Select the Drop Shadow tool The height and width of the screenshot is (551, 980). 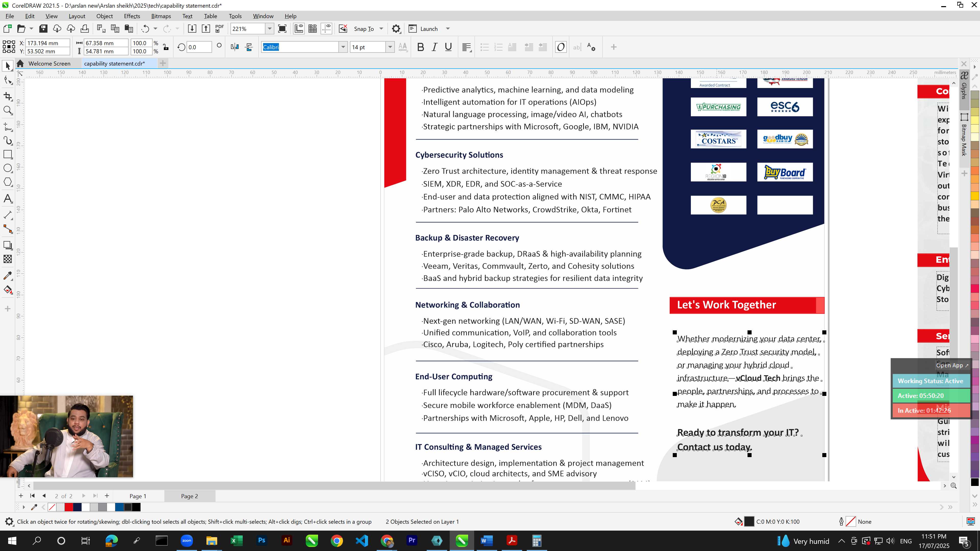pyautogui.click(x=8, y=245)
